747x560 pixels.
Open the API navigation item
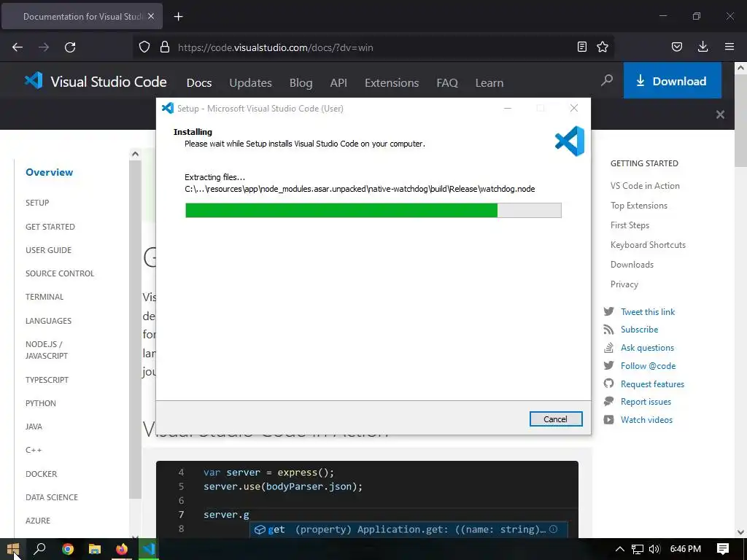click(338, 82)
